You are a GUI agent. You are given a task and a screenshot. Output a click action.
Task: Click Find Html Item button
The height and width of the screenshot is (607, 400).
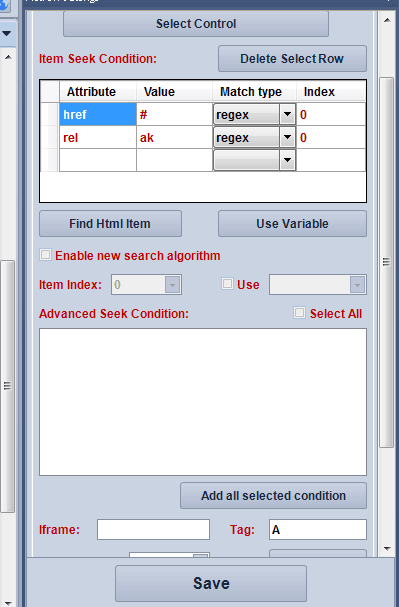click(x=110, y=223)
